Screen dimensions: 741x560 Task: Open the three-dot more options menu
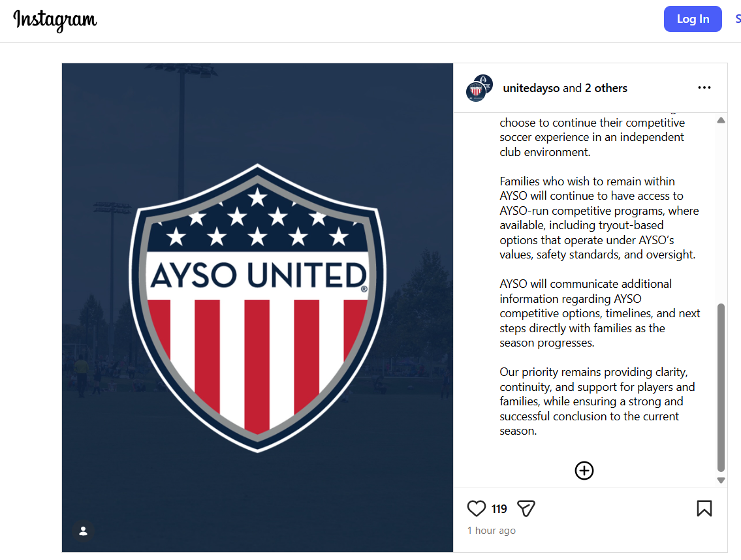click(x=704, y=87)
